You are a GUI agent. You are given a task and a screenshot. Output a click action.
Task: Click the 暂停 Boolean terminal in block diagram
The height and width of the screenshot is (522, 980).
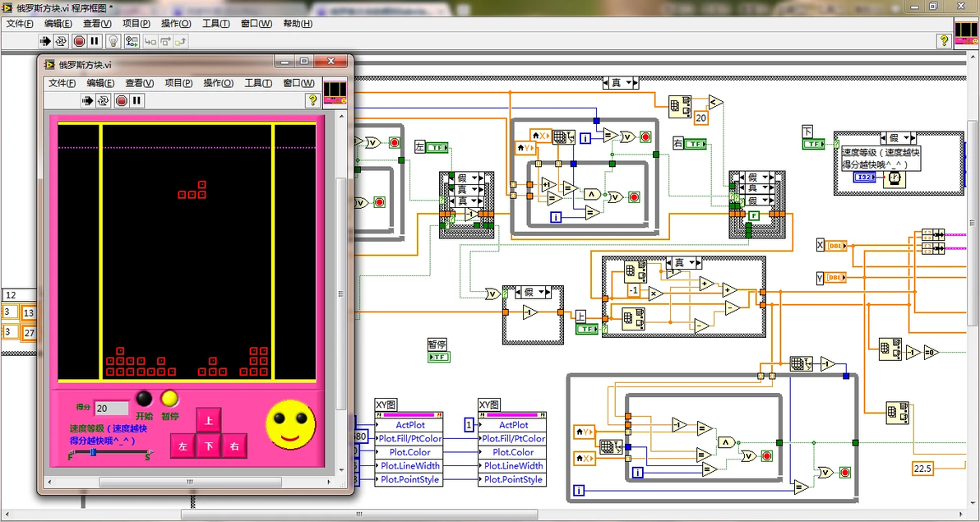(x=437, y=357)
